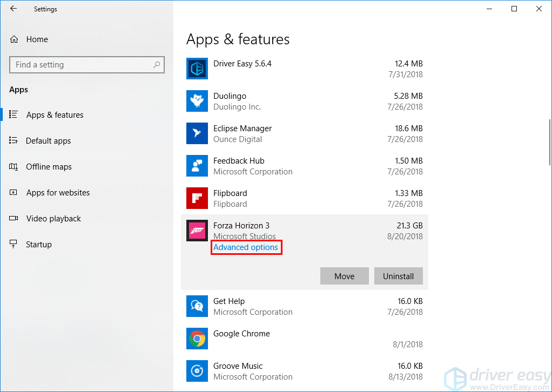Select the Groove Music icon

tap(197, 371)
